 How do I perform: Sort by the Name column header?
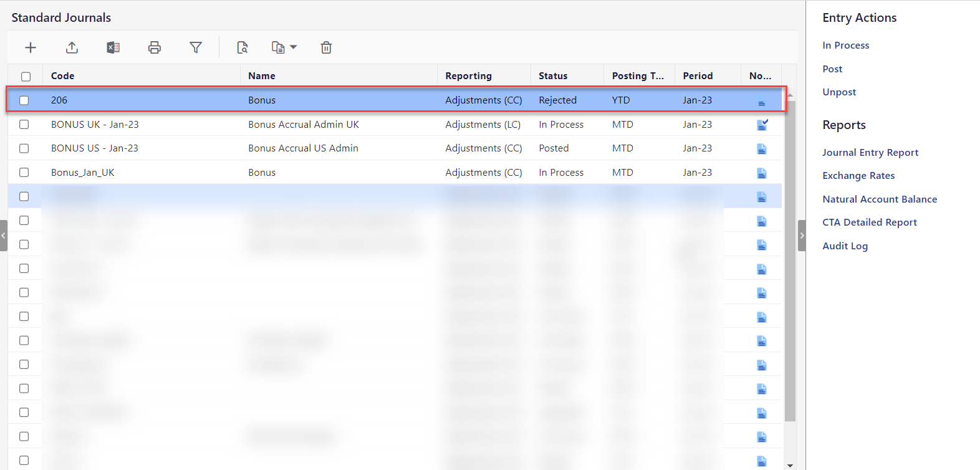pyautogui.click(x=339, y=75)
